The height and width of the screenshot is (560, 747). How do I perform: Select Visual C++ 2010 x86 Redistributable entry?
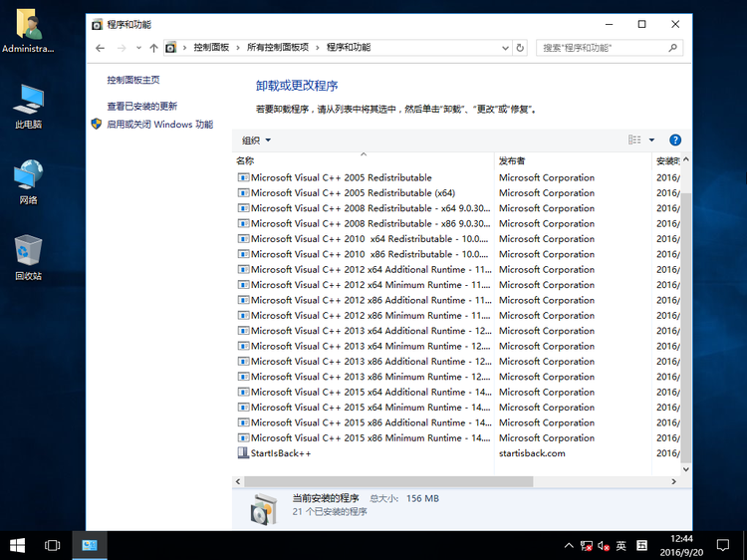(x=456, y=254)
